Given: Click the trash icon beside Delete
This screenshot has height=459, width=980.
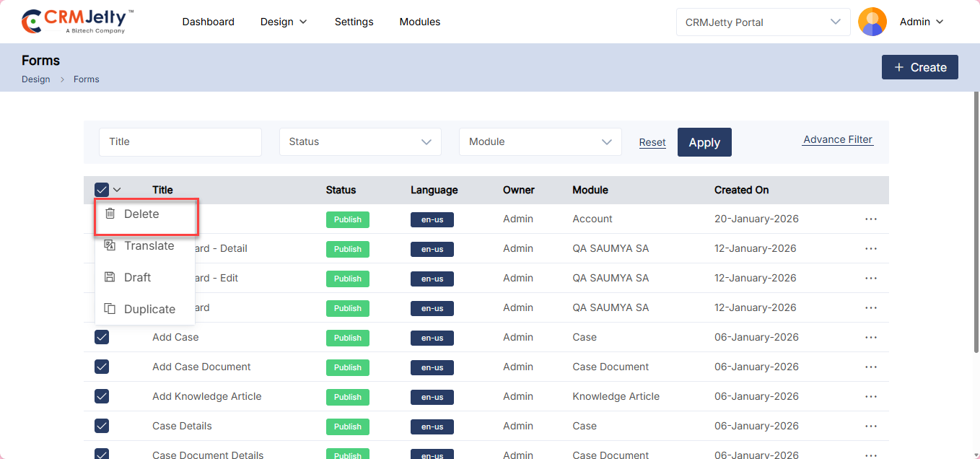Looking at the screenshot, I should click(x=110, y=214).
